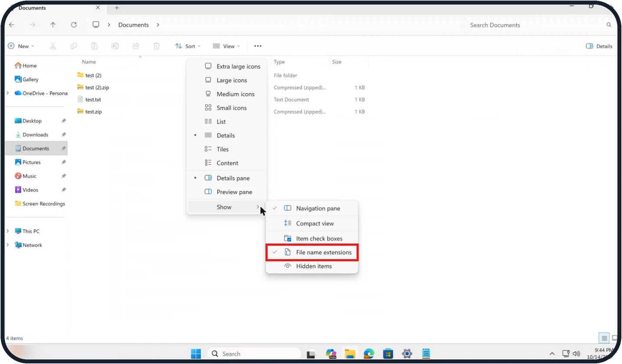Navigate up one folder level
This screenshot has height=364, width=622.
[x=53, y=25]
